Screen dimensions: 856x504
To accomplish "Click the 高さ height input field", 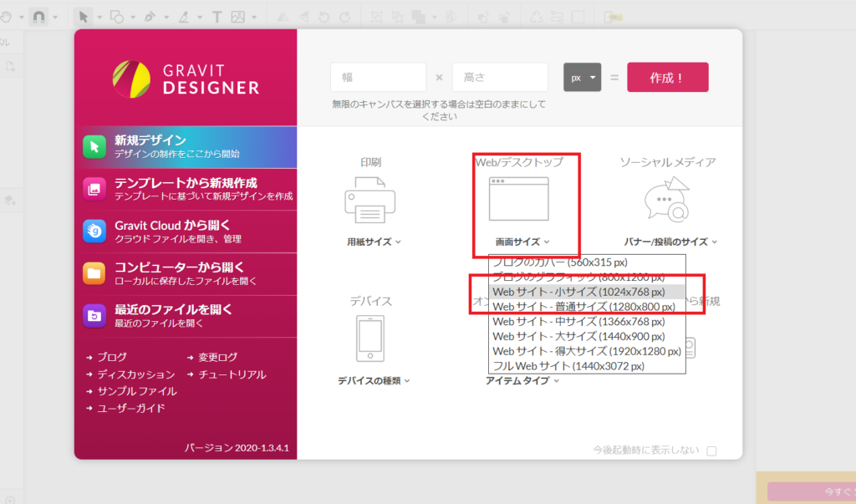I will click(500, 78).
